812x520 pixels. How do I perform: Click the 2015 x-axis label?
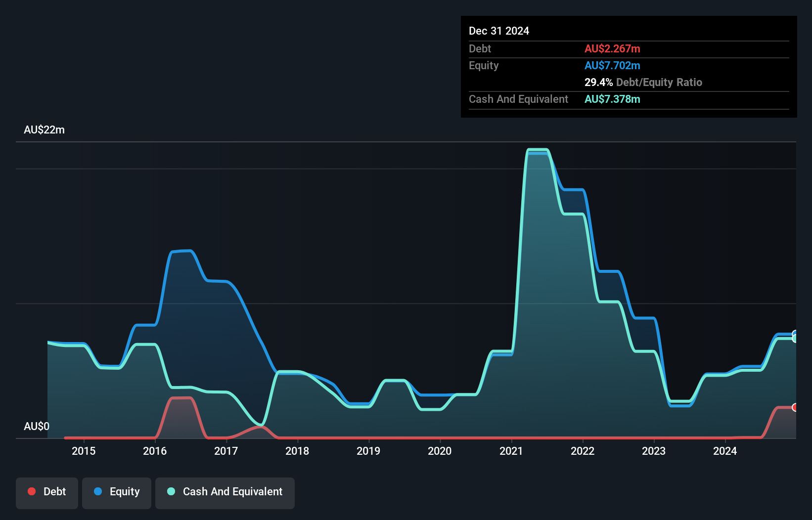(84, 451)
